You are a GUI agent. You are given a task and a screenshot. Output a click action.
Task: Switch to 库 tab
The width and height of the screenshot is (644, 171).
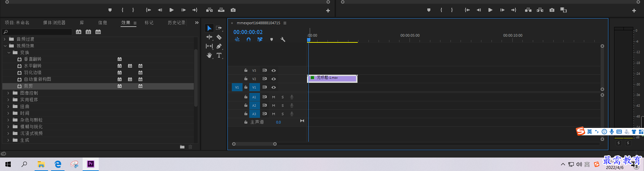pyautogui.click(x=82, y=23)
